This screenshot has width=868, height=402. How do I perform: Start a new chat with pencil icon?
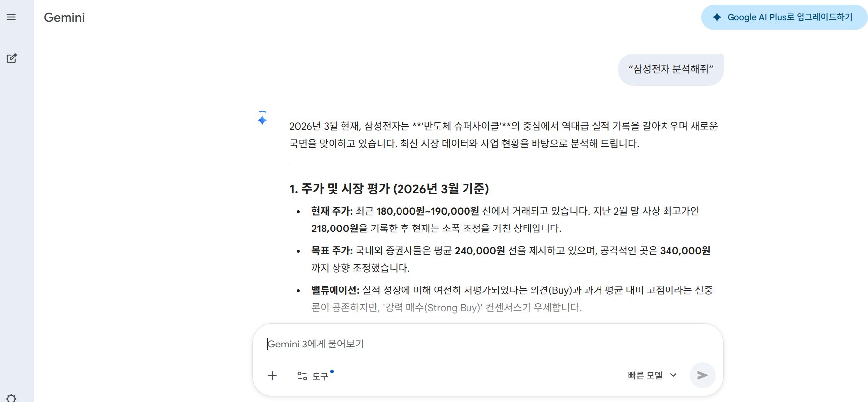point(12,58)
